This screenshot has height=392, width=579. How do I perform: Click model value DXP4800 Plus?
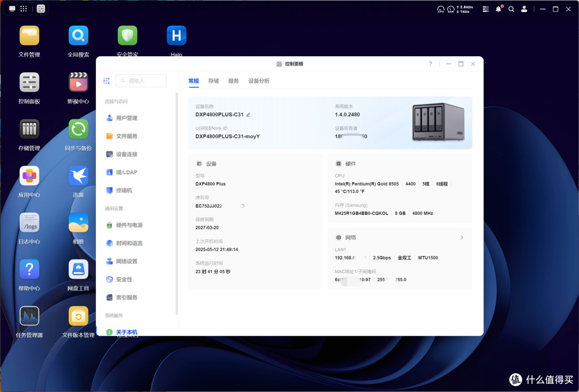(211, 184)
